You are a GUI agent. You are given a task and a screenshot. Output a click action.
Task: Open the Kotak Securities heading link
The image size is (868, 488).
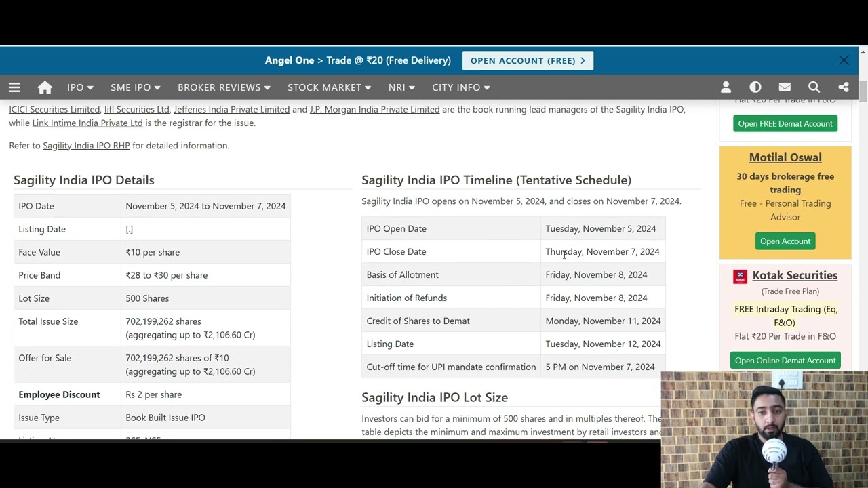pos(795,275)
